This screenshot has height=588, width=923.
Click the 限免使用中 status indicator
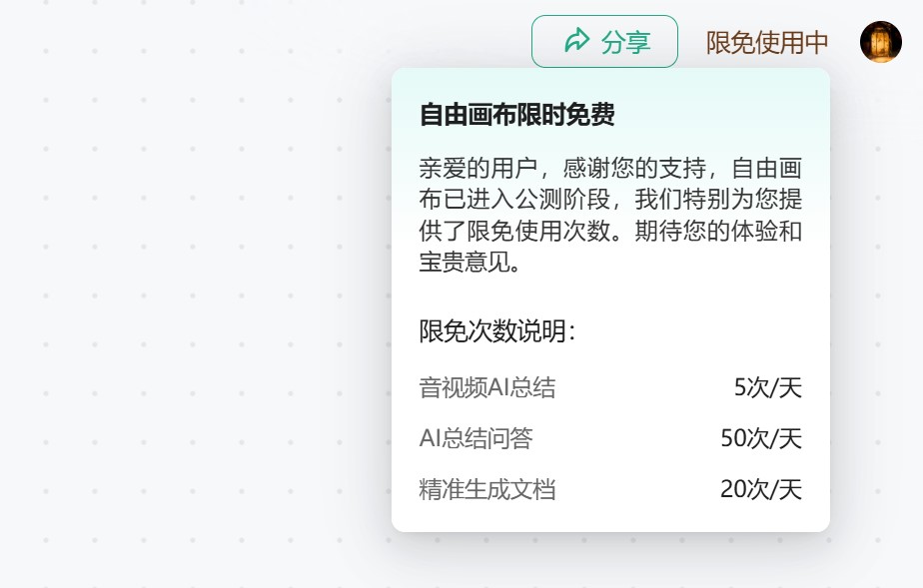click(764, 42)
